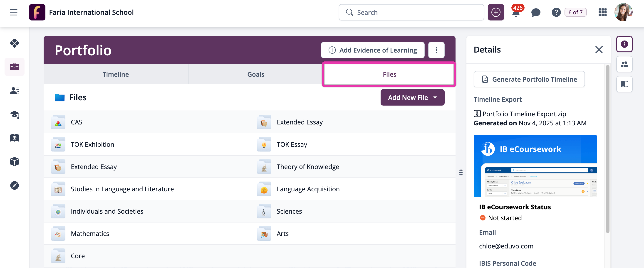The width and height of the screenshot is (644, 268).
Task: Open the messages chat bubble
Action: 535,13
